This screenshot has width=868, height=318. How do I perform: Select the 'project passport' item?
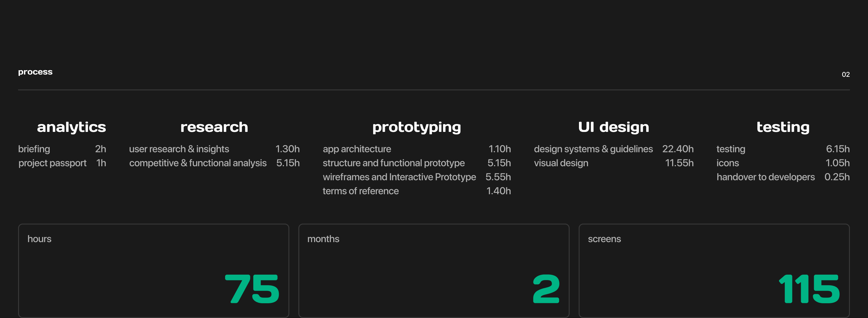52,163
